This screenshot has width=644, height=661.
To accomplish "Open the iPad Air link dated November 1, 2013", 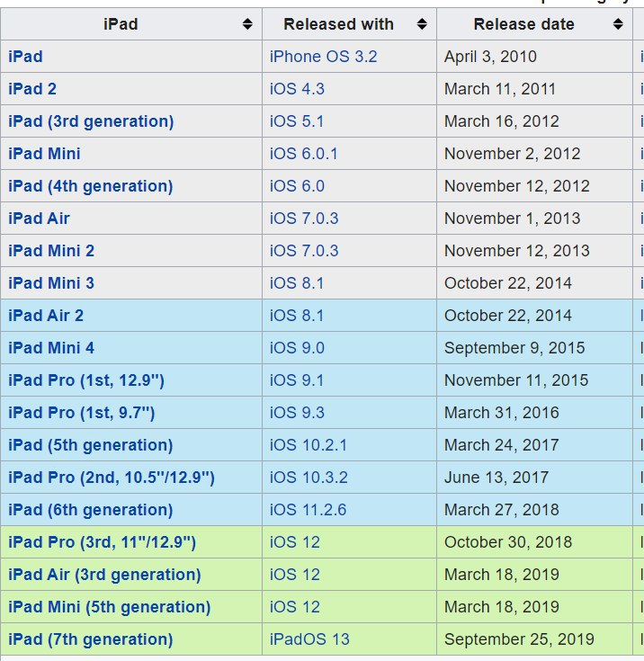I will tap(39, 219).
